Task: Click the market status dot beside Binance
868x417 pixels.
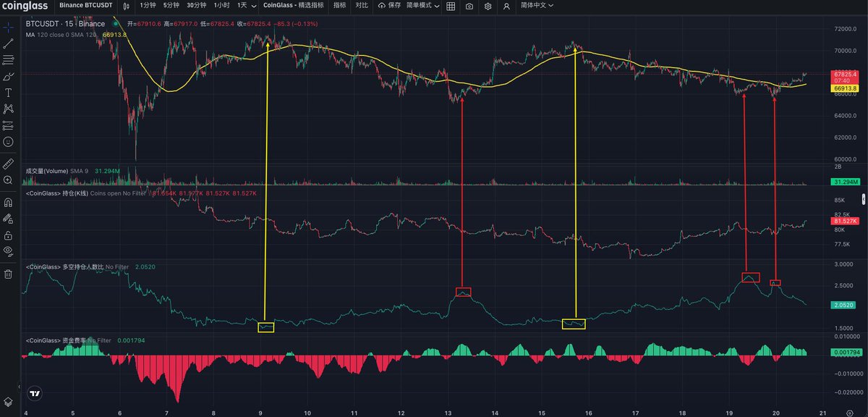Action: [x=115, y=24]
